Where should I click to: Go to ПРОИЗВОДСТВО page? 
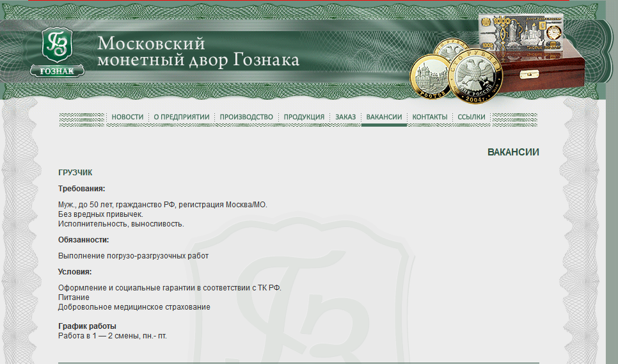[246, 117]
